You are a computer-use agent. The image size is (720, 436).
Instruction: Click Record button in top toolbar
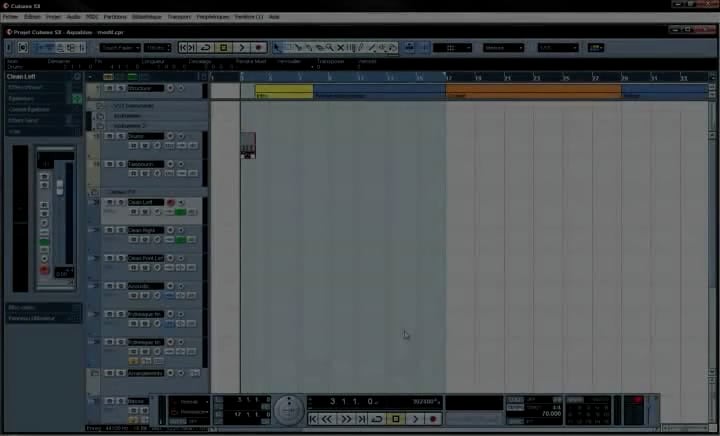259,47
